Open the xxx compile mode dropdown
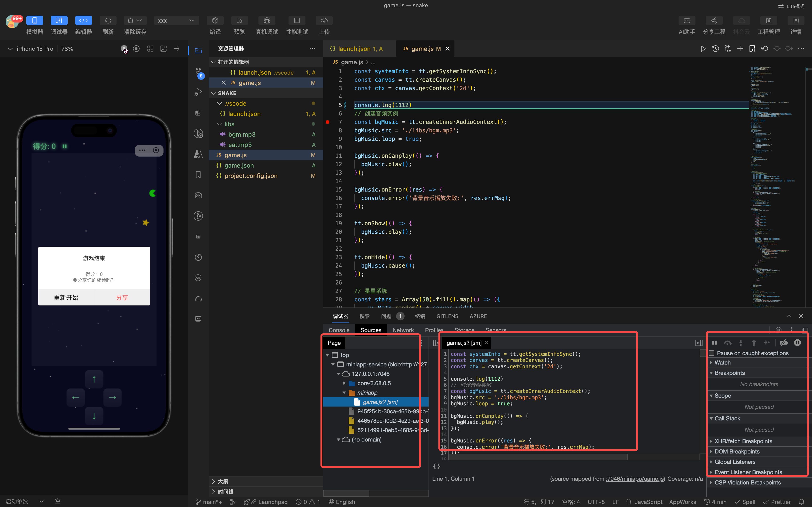 pos(176,20)
